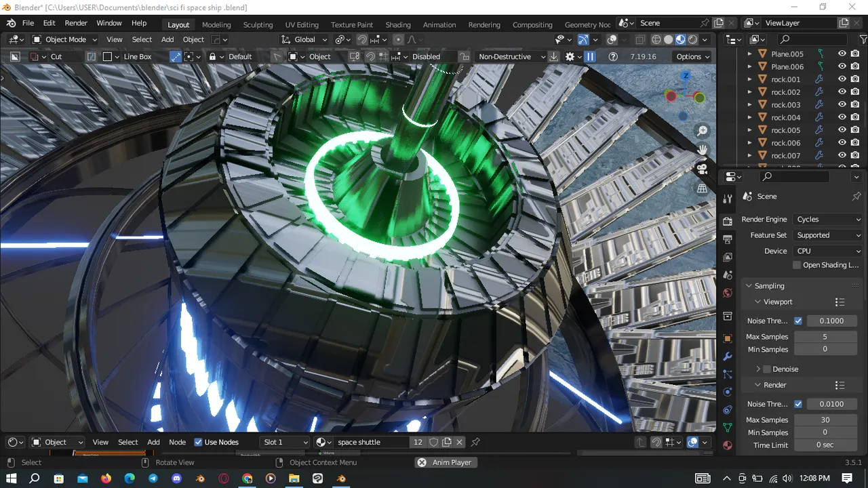The width and height of the screenshot is (868, 488).
Task: Open the Non-Destructive mode dropdown
Action: click(x=510, y=57)
